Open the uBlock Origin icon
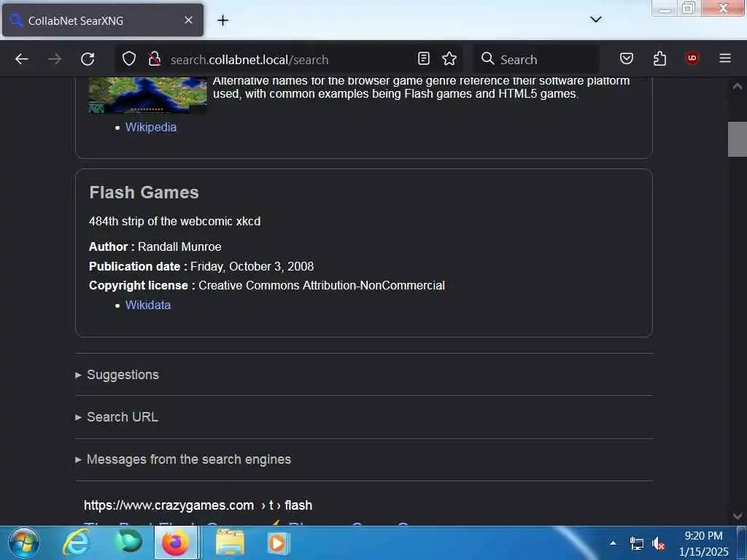This screenshot has height=560, width=747. click(x=692, y=58)
